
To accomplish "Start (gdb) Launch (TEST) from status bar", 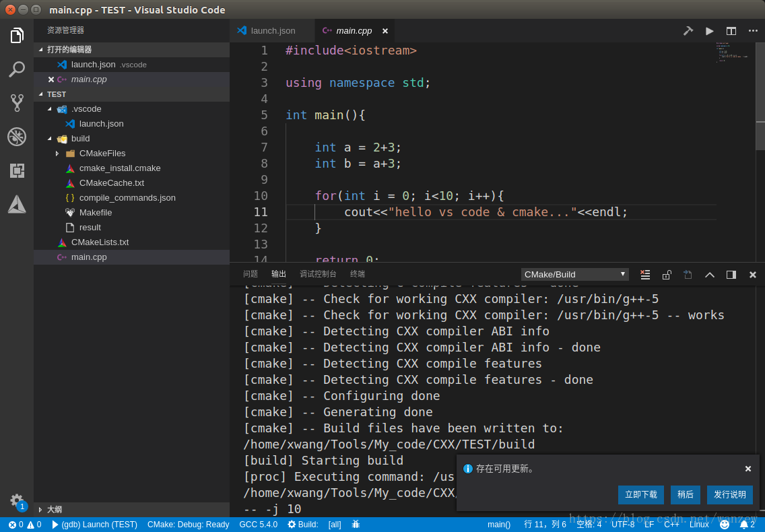I will point(95,525).
